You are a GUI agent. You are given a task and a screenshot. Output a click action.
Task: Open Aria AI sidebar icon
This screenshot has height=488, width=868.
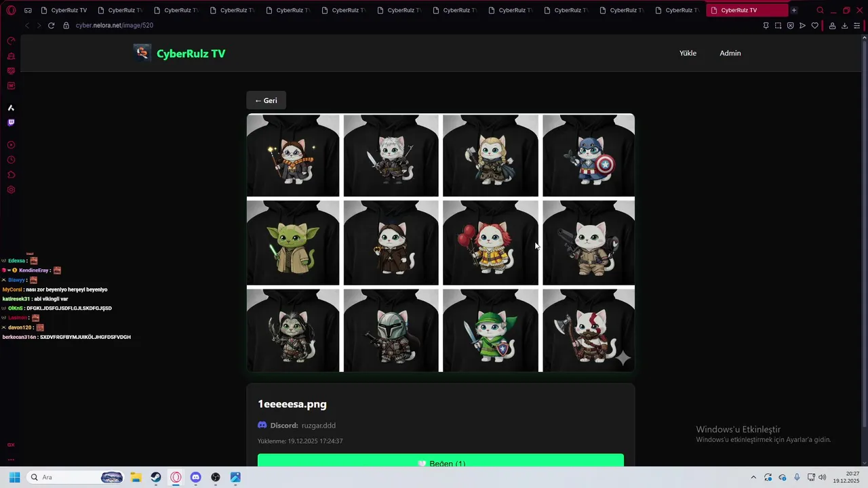coord(11,108)
